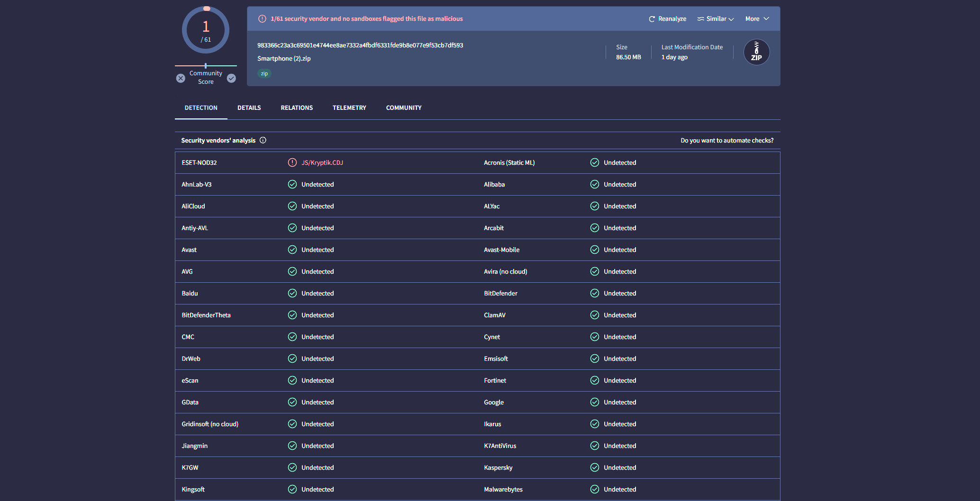This screenshot has height=501, width=980.
Task: Click the DrWeb undetected check icon
Action: (x=292, y=358)
